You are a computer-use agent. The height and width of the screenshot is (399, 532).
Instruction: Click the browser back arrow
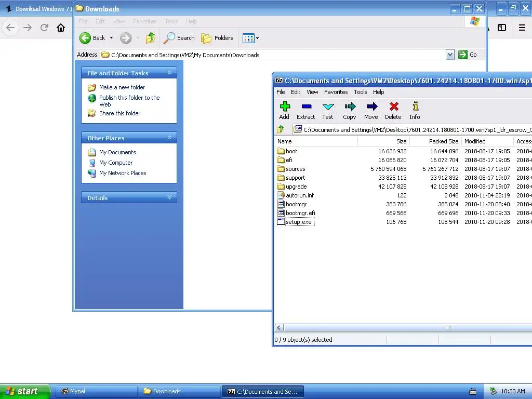pyautogui.click(x=10, y=28)
